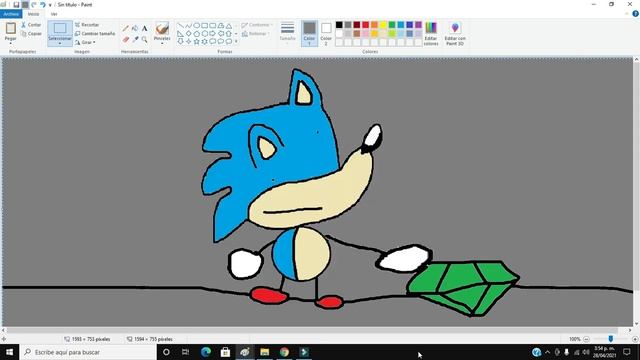Image resolution: width=640 pixels, height=360 pixels.
Task: Select the Oval shape
Action: [x=196, y=25]
